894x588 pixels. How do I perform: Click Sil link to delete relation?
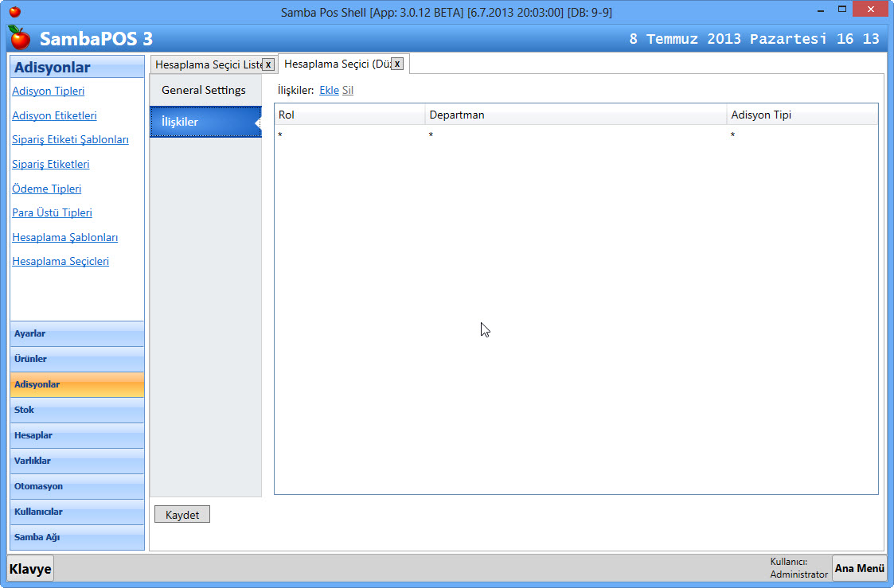tap(348, 91)
